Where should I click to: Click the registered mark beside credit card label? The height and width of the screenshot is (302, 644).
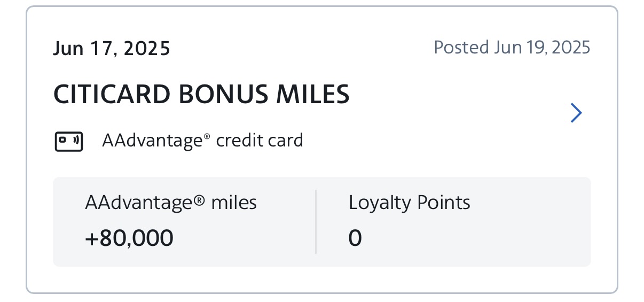click(x=207, y=138)
